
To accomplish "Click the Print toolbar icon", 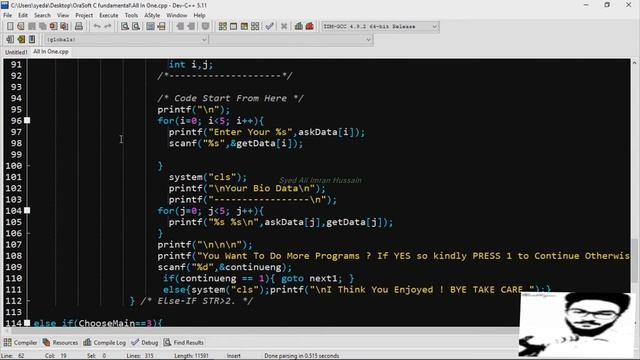I will pos(79,27).
